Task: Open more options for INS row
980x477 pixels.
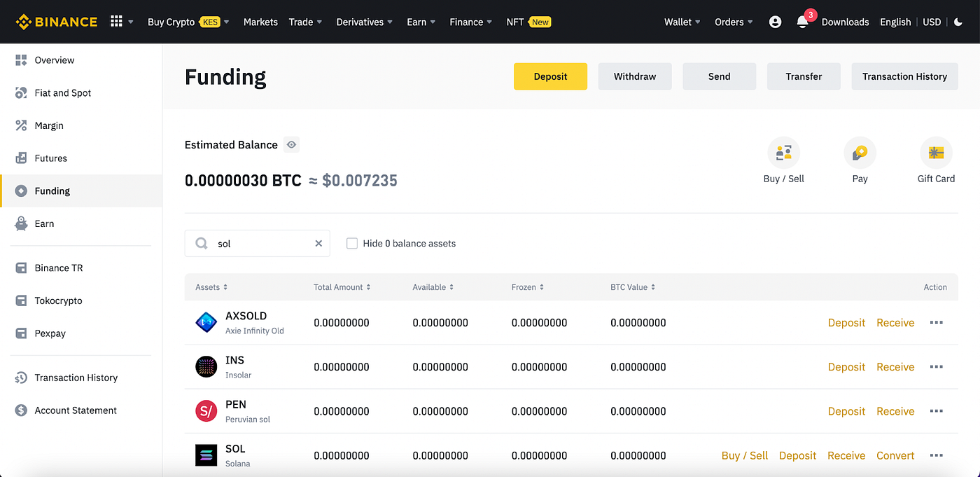Action: tap(936, 367)
